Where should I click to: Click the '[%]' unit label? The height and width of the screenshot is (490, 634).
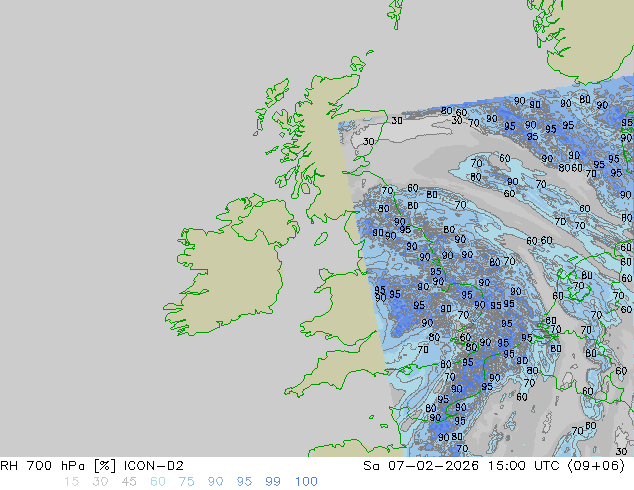tap(104, 466)
